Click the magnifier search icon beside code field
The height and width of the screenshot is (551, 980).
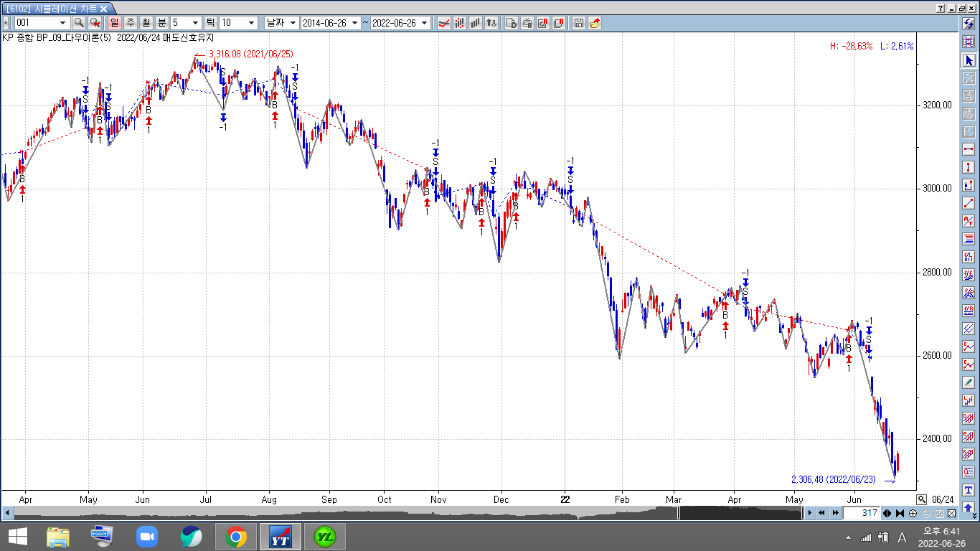coord(79,23)
